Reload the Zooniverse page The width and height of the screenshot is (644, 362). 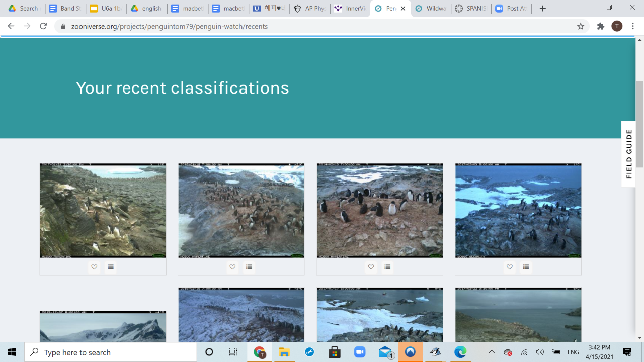tap(43, 26)
